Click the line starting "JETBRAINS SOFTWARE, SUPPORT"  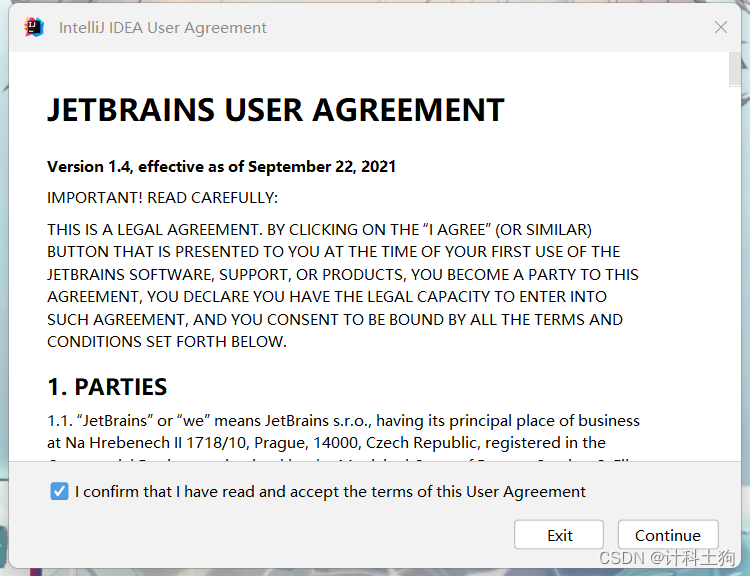point(343,275)
